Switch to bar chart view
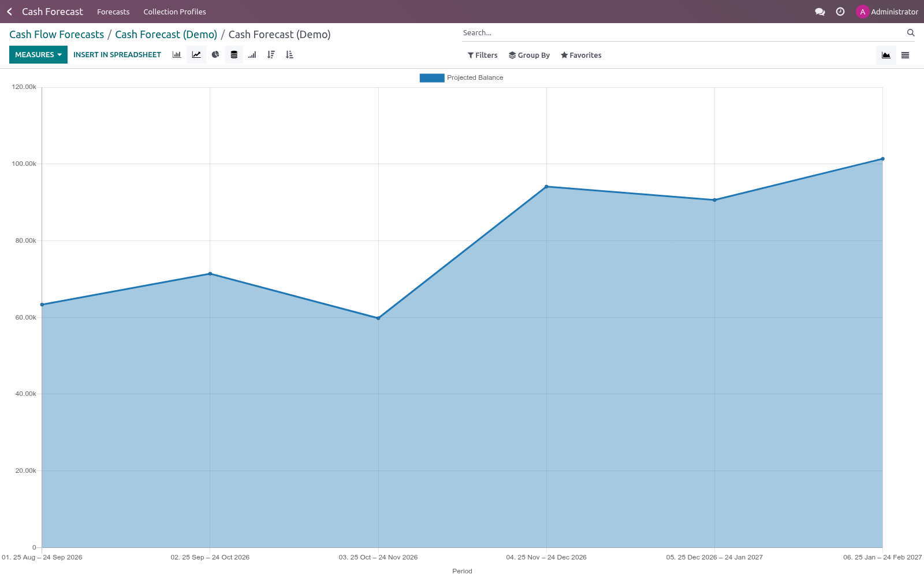 tap(177, 55)
